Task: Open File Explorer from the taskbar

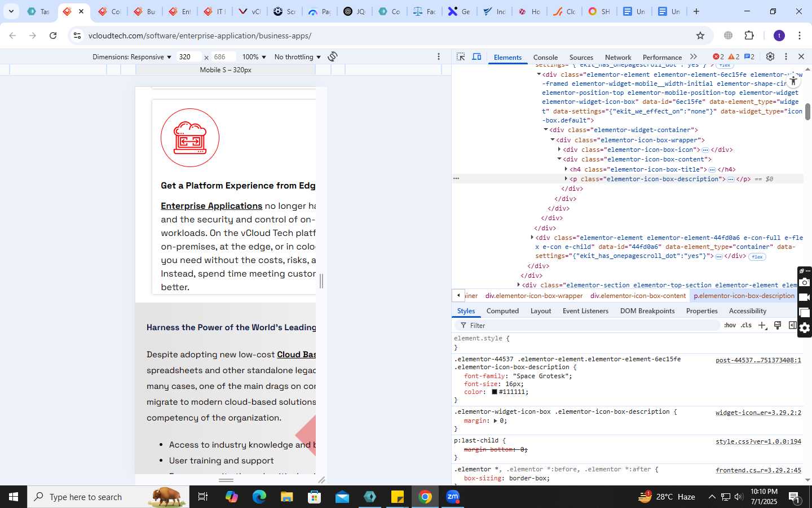Action: 287,497
